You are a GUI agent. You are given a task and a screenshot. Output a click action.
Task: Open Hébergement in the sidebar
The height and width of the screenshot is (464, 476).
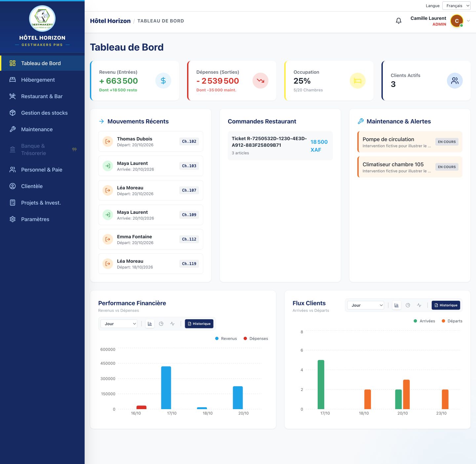coord(42,80)
